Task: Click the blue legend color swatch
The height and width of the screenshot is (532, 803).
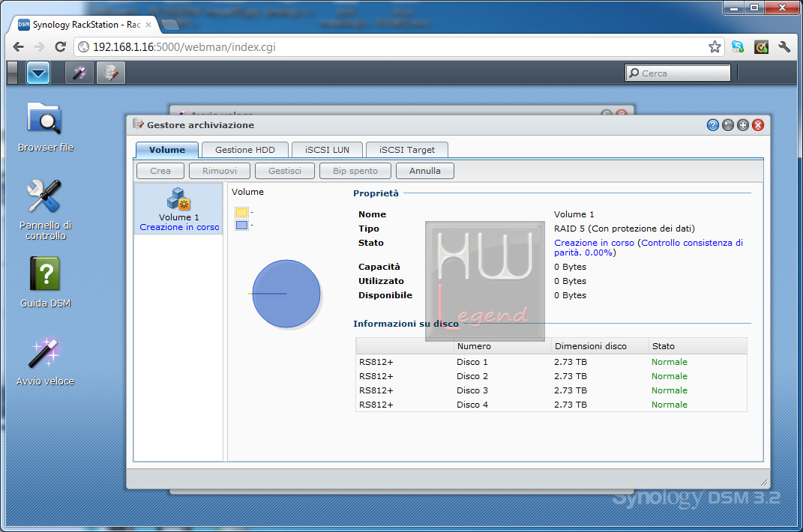Action: click(x=241, y=226)
